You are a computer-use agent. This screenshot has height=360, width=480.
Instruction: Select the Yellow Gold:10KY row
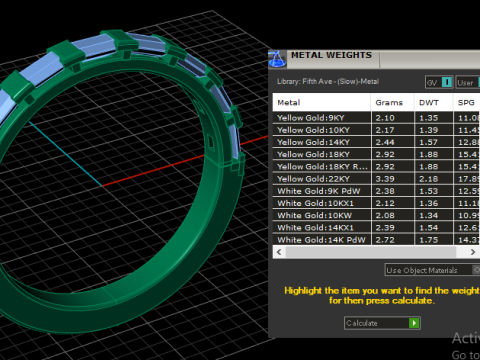point(376,130)
